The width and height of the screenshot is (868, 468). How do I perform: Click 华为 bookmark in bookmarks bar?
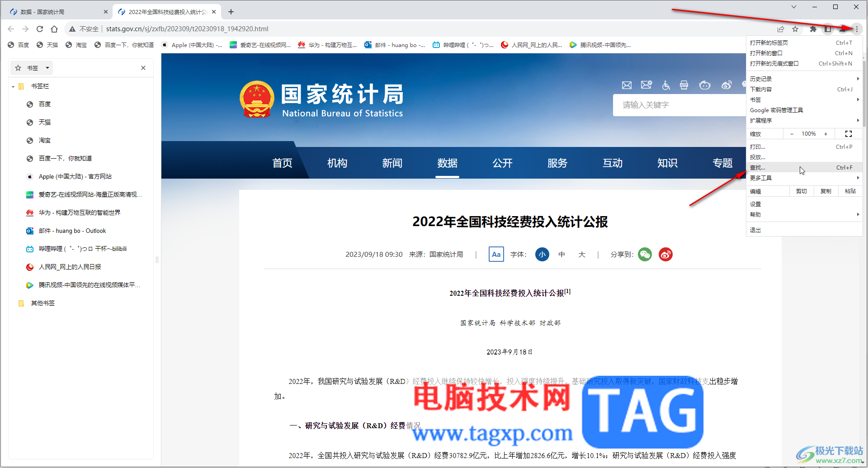coord(327,45)
